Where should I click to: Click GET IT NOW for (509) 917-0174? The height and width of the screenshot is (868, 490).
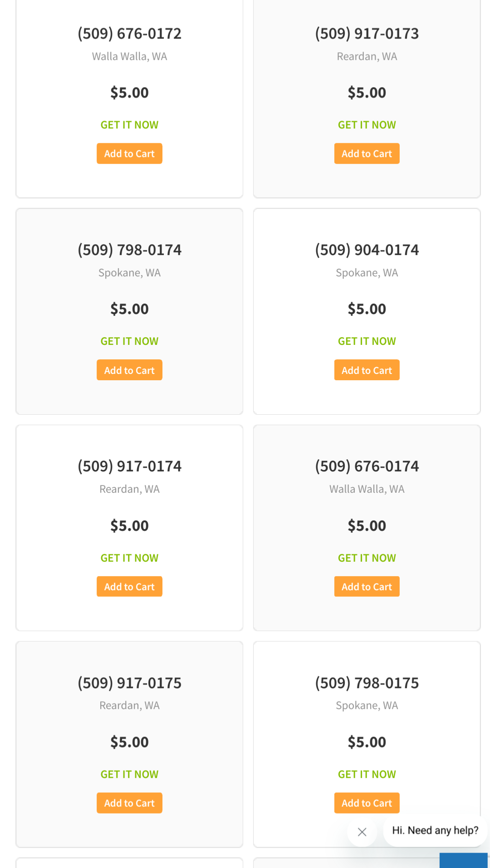pyautogui.click(x=129, y=558)
